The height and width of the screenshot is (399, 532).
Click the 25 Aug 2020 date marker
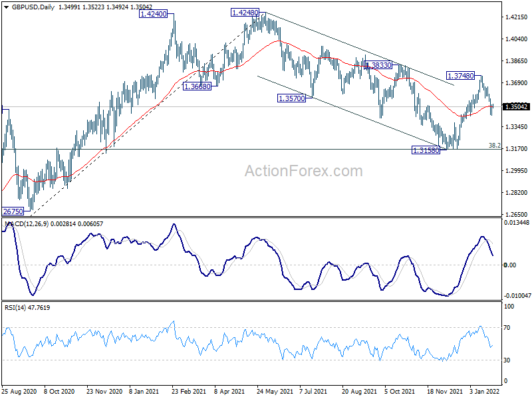coord(19,391)
